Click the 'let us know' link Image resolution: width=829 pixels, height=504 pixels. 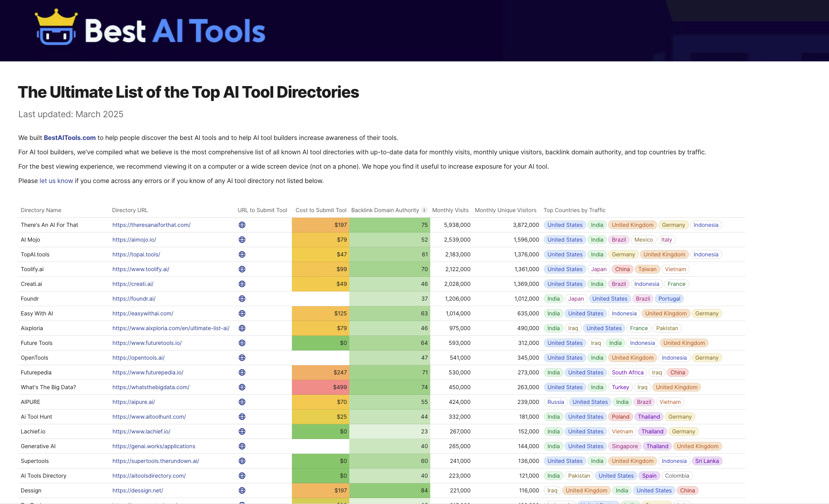pyautogui.click(x=56, y=181)
